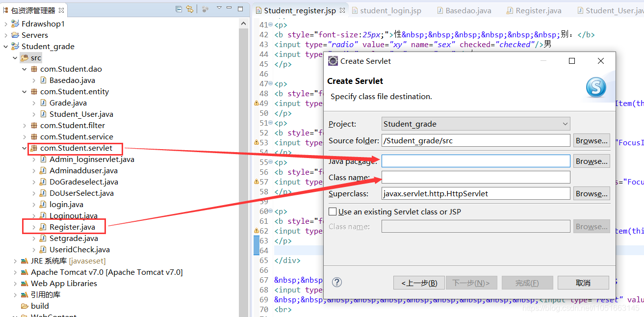Click com.Student.service package icon
This screenshot has height=317, width=644.
[x=34, y=136]
